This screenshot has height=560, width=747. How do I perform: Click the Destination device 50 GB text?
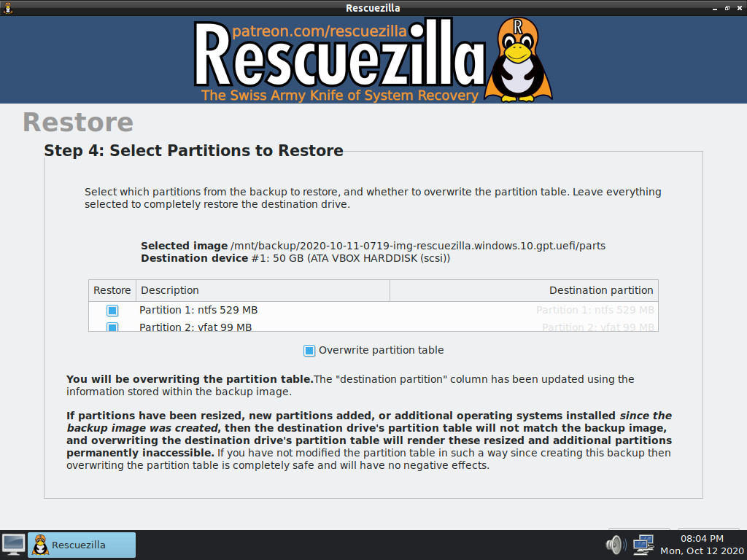351,258
